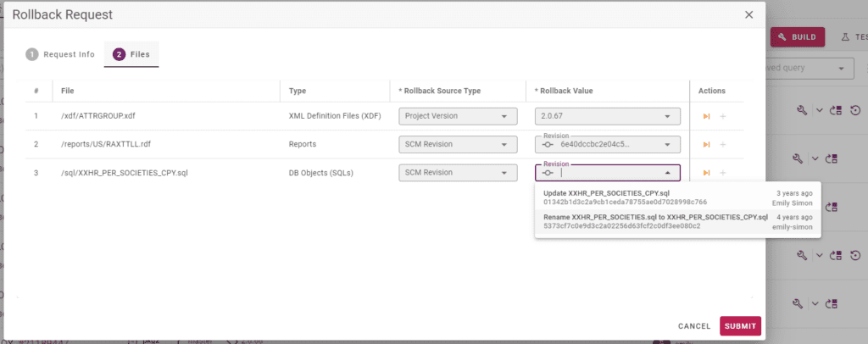
Task: Open Rollback Source Type dropdown for ATTRGROUP.xdf
Action: click(x=458, y=116)
